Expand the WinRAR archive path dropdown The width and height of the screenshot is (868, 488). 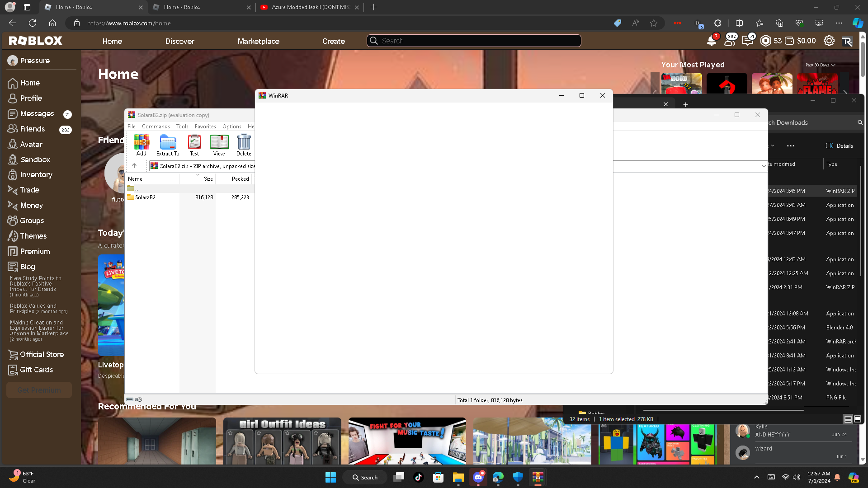click(764, 166)
